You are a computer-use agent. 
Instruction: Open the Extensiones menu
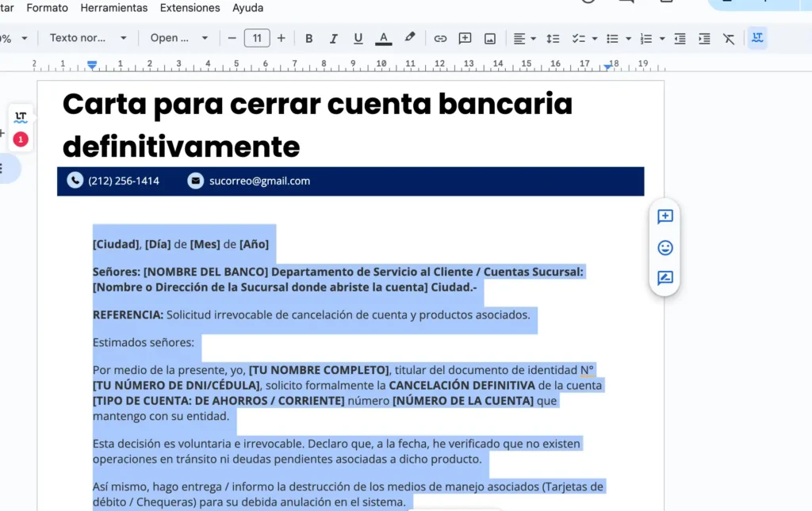coord(190,8)
